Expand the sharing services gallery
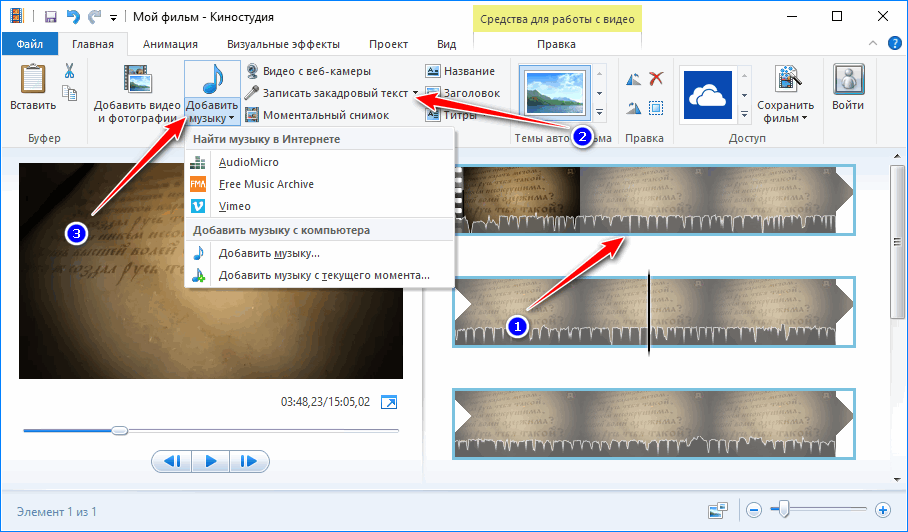908x532 pixels. [744, 115]
